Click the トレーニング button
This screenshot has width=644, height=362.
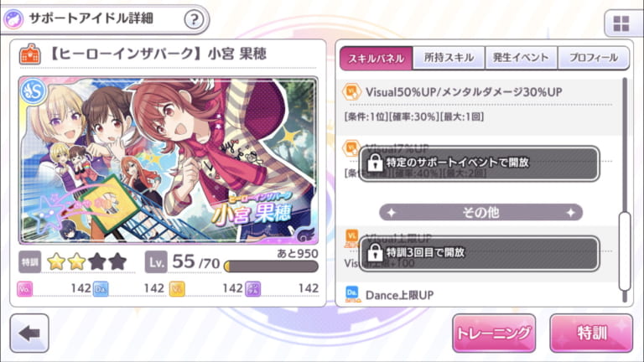pos(494,334)
